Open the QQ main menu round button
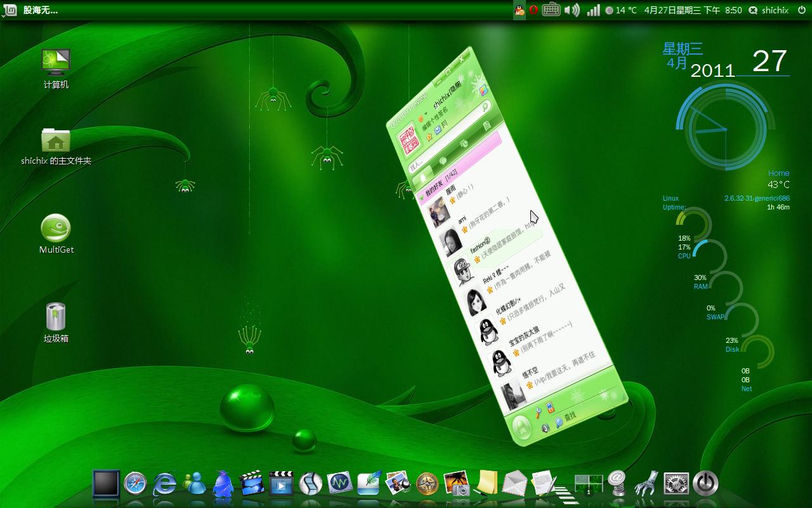 pyautogui.click(x=521, y=427)
